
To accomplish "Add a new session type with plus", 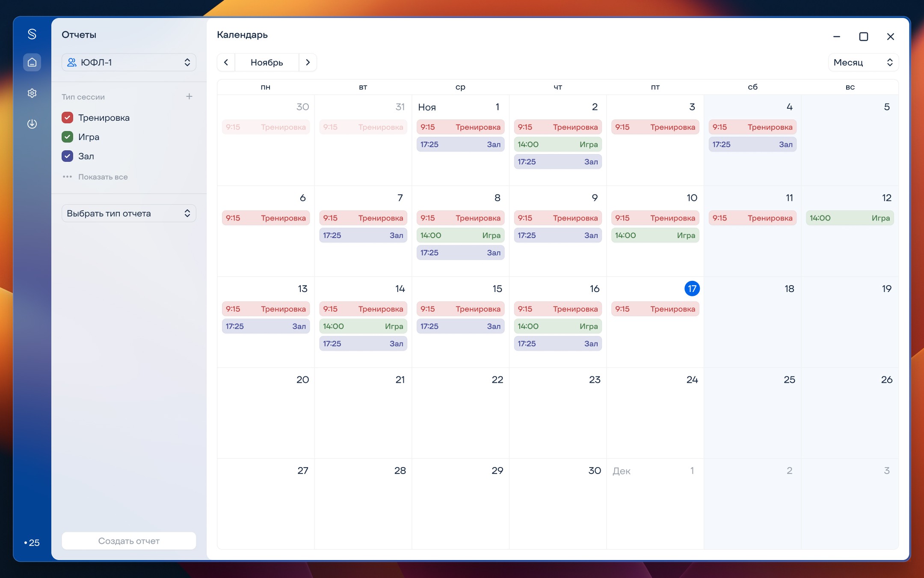I will (x=189, y=96).
